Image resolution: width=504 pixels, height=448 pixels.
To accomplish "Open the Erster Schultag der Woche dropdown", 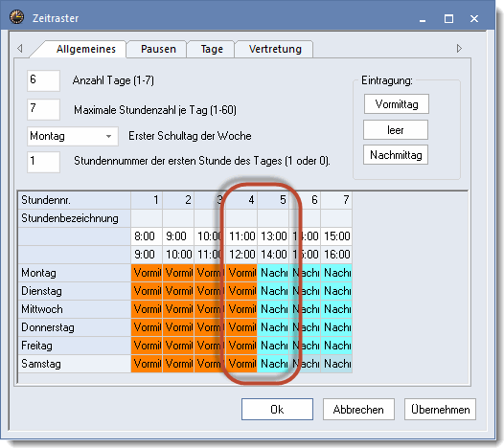I will (x=73, y=137).
